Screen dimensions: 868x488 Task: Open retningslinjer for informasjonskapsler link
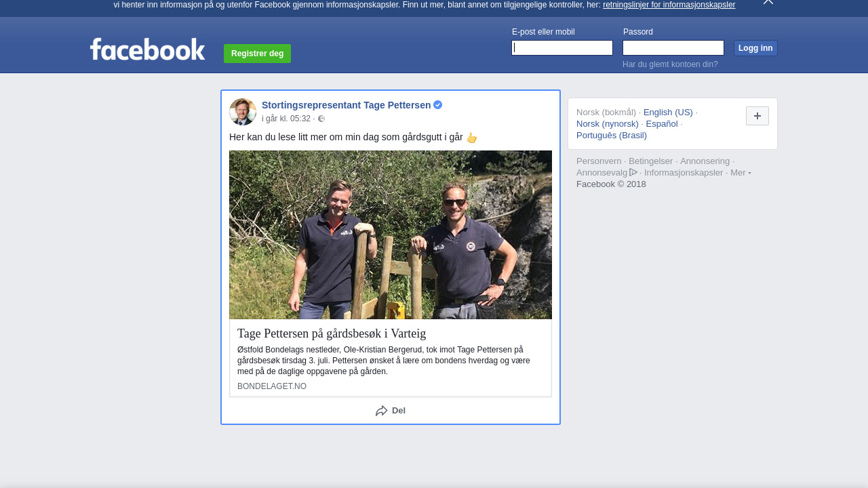[669, 5]
